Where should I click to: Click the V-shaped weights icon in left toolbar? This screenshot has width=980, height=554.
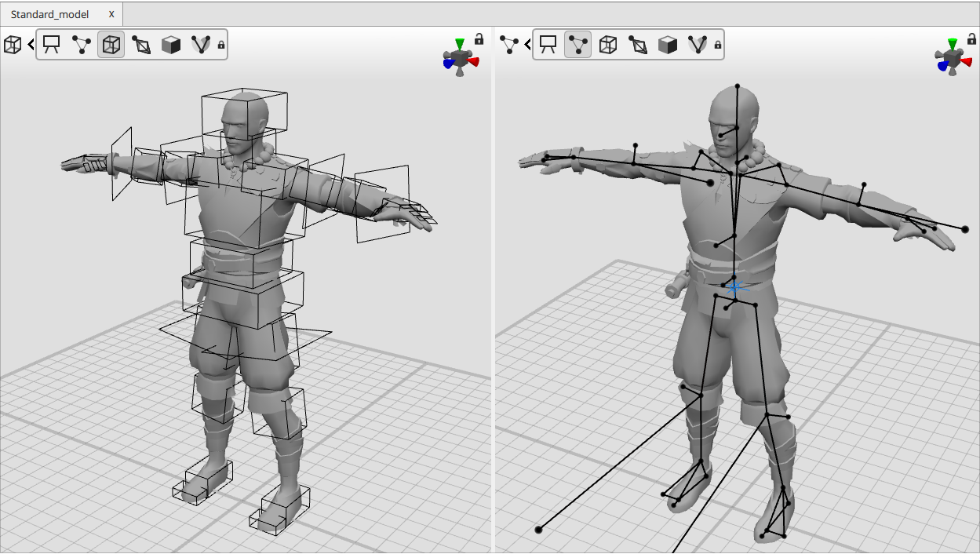201,45
